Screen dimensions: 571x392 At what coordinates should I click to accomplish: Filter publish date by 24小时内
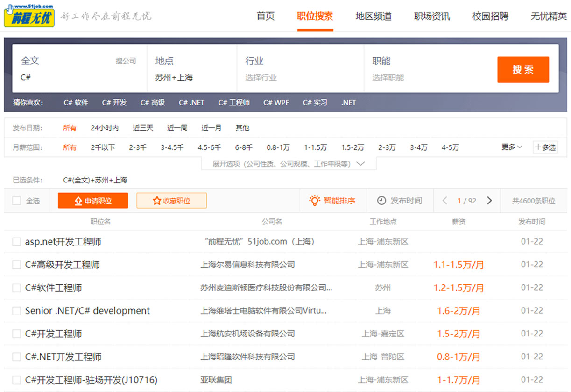[105, 128]
